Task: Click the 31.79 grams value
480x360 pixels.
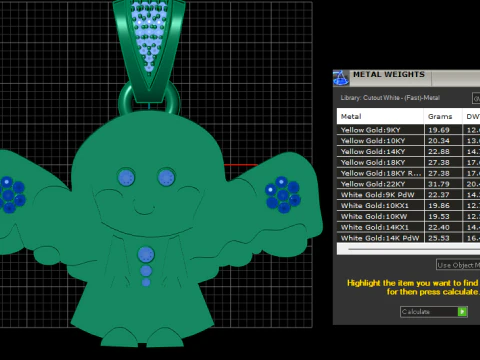Action: tap(439, 184)
